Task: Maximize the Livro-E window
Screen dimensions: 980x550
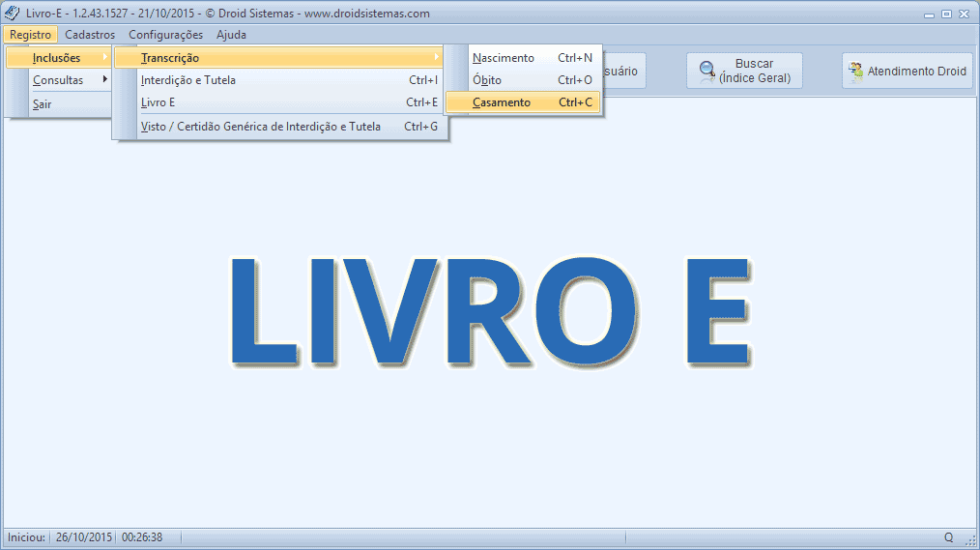Action: tap(947, 14)
